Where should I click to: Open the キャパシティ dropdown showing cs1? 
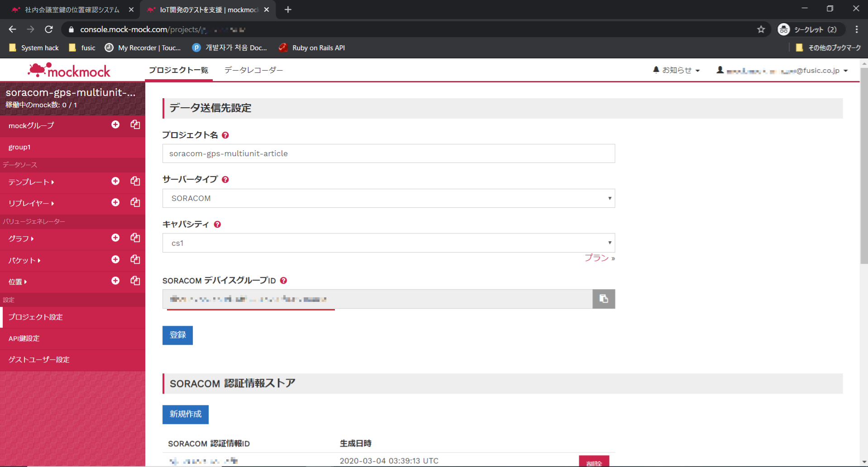[x=388, y=243]
